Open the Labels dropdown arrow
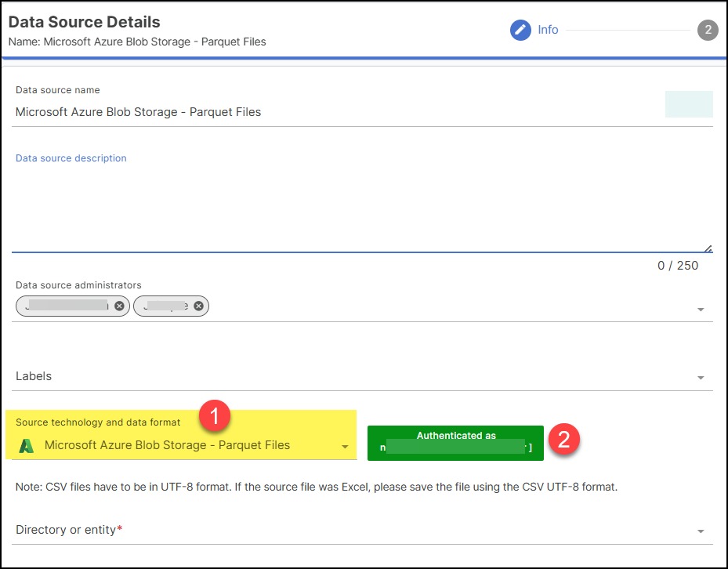Viewport: 728px width, 569px height. [700, 378]
